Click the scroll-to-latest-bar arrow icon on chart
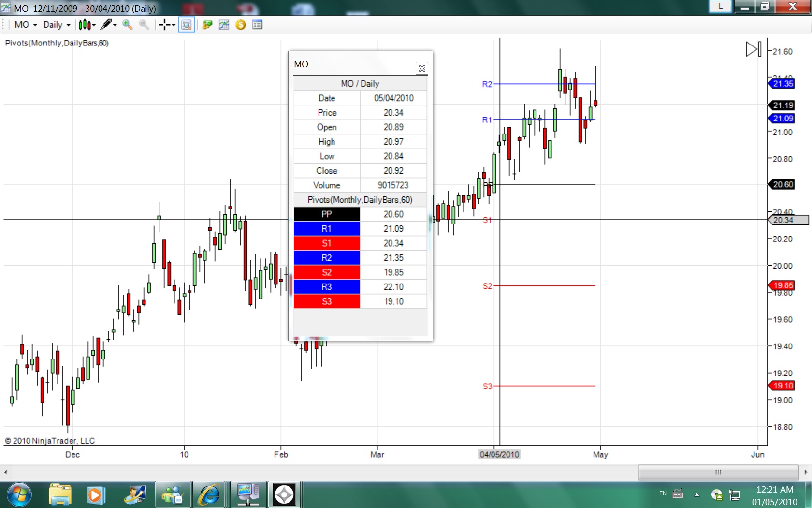The width and height of the screenshot is (812, 508). [754, 49]
